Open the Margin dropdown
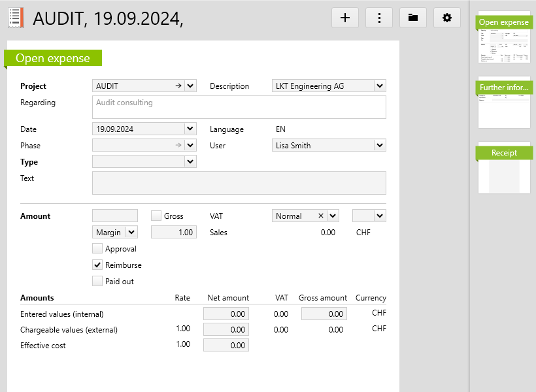Viewport: 536px width, 392px height. 131,232
